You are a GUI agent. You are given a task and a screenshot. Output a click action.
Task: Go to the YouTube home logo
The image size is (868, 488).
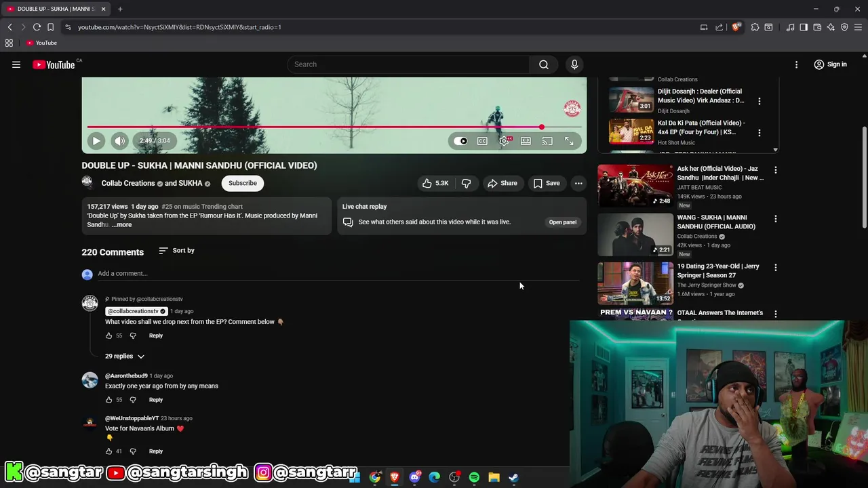point(54,64)
